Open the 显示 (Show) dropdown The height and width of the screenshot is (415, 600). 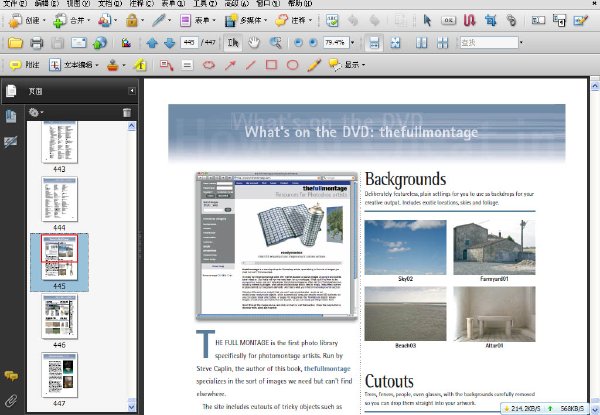click(347, 65)
